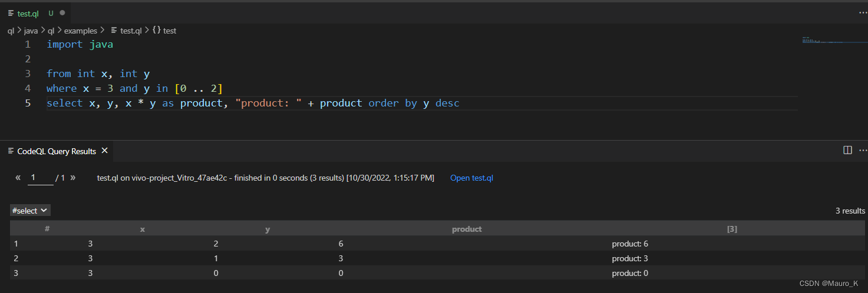Select the CodeQL Query Results tab
This screenshot has height=293, width=868.
pyautogui.click(x=57, y=151)
